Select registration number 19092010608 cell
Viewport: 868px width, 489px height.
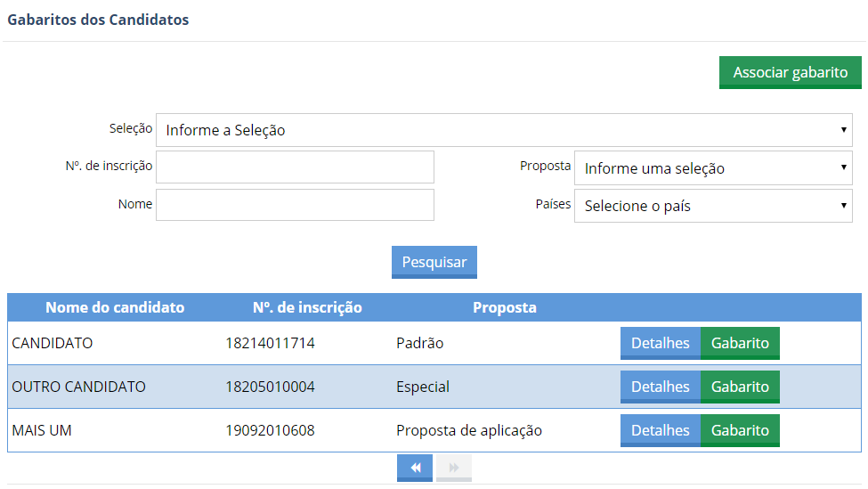pos(270,430)
